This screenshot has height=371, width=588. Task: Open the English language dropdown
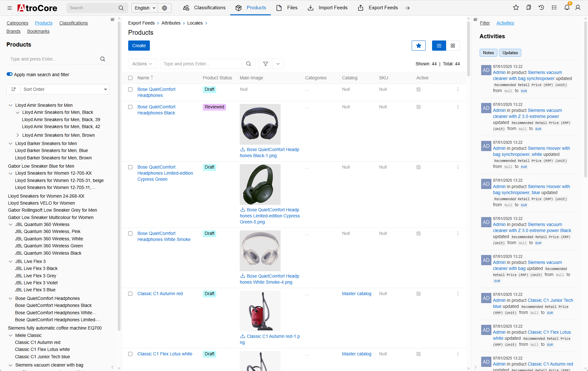coord(145,8)
